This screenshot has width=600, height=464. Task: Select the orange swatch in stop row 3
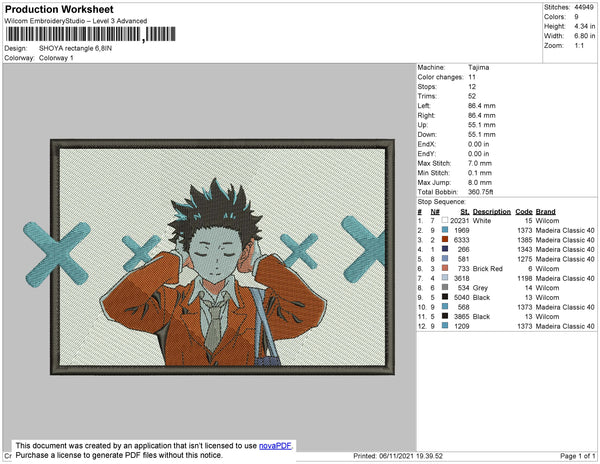445,239
